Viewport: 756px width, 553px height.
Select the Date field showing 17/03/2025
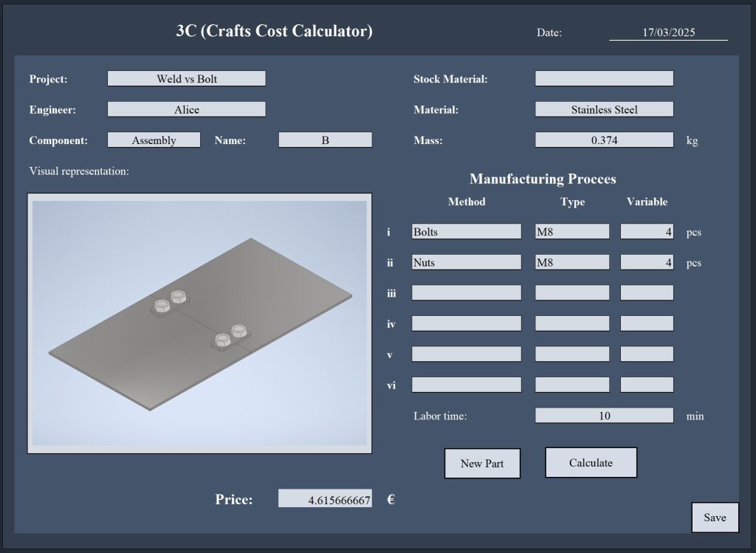pos(668,33)
